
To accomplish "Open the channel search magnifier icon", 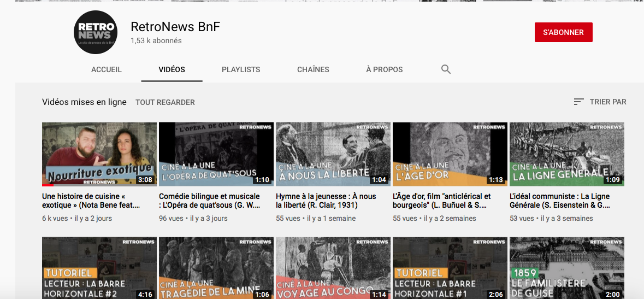I will pyautogui.click(x=446, y=69).
